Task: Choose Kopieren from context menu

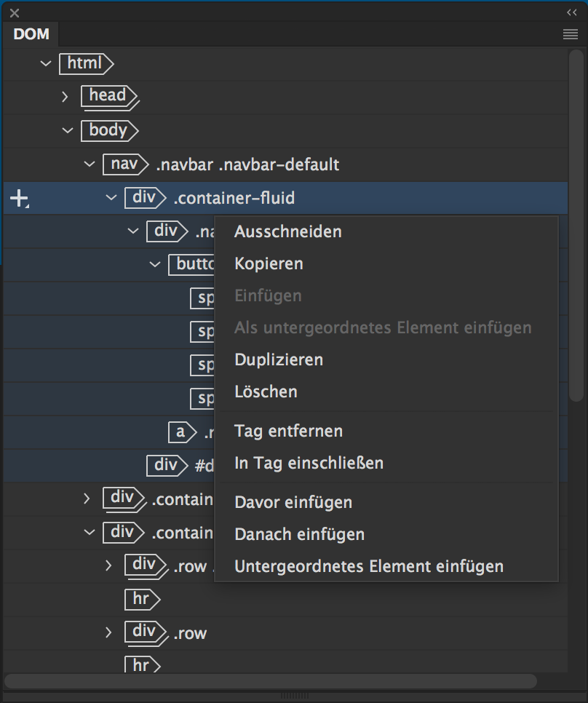Action: [269, 263]
